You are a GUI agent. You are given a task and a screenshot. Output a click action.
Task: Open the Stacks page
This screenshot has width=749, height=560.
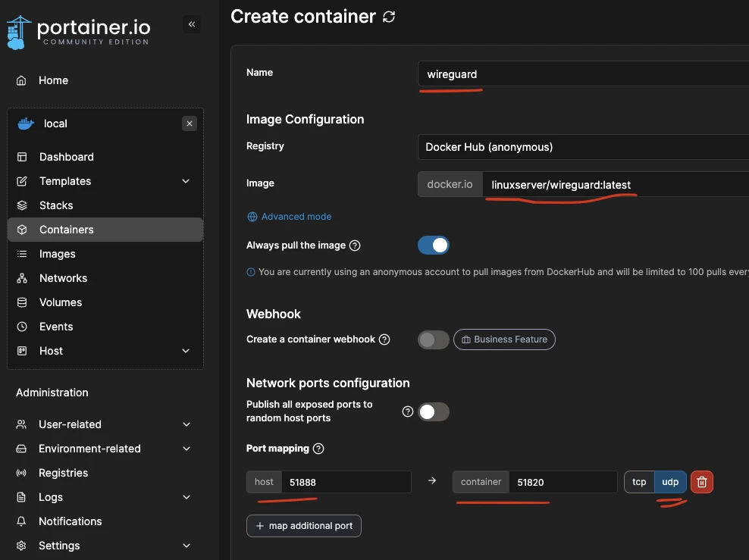[57, 205]
